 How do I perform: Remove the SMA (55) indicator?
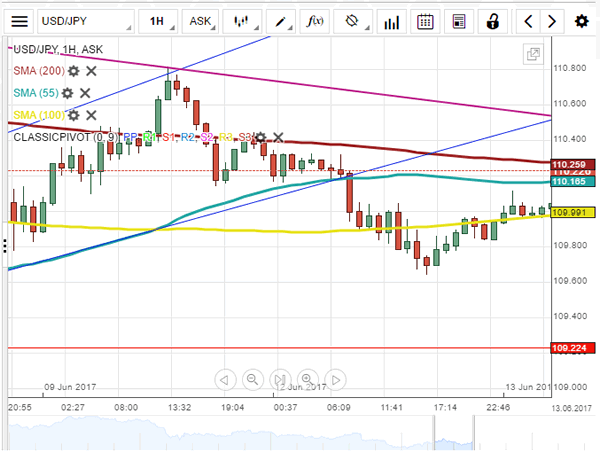point(84,93)
